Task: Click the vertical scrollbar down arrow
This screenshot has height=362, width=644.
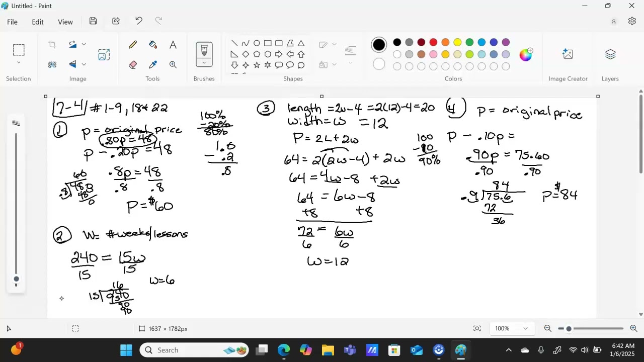Action: pyautogui.click(x=640, y=314)
